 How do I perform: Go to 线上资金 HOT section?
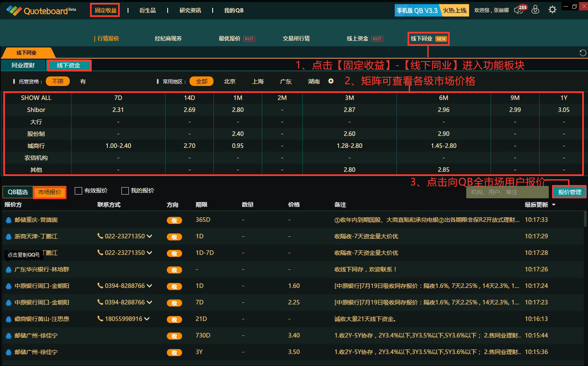coord(365,38)
